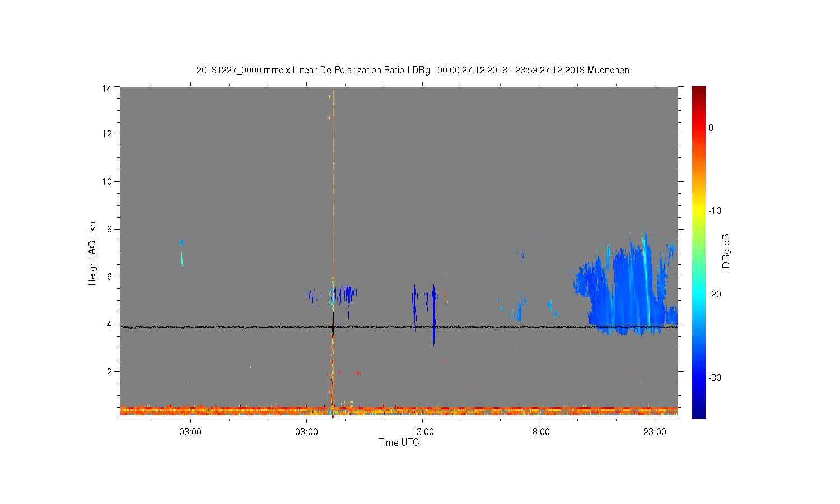This screenshot has height=504, width=840.
Task: Click the 03:00 time tick label
Action: 190,432
